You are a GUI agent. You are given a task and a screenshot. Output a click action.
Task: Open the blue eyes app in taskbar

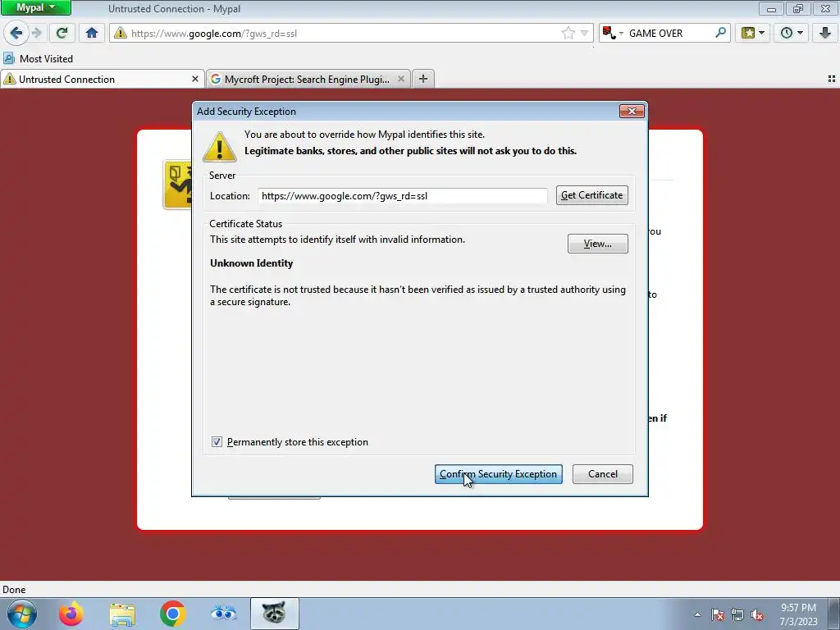pyautogui.click(x=223, y=613)
